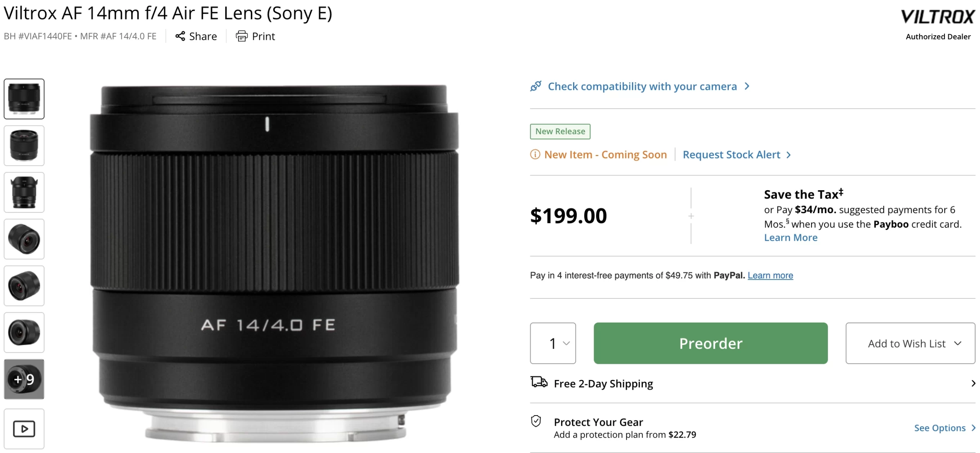Click the Viltrox brand logo
Screen dimensions: 980x453
tap(938, 17)
